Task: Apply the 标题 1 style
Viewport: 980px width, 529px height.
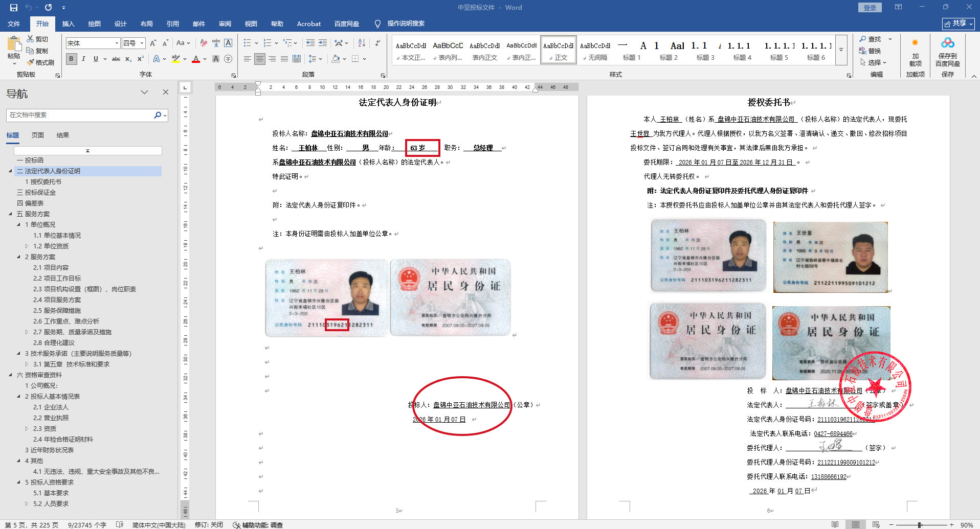Action: [632, 51]
